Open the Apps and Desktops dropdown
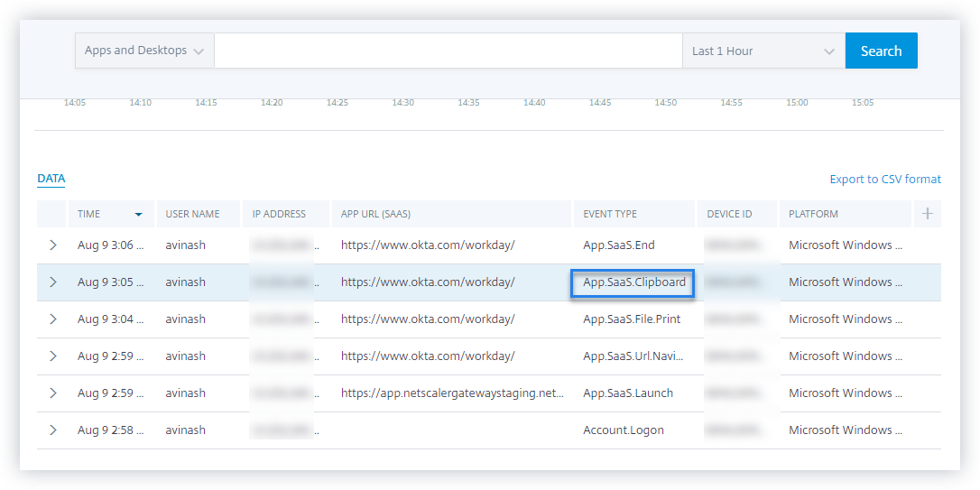The height and width of the screenshot is (490, 980). (x=144, y=51)
